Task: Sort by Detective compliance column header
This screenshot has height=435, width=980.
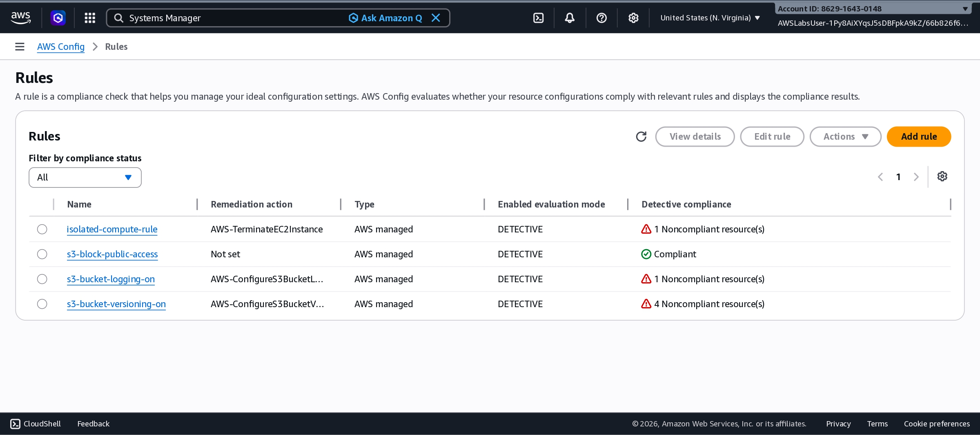Action: pyautogui.click(x=686, y=204)
